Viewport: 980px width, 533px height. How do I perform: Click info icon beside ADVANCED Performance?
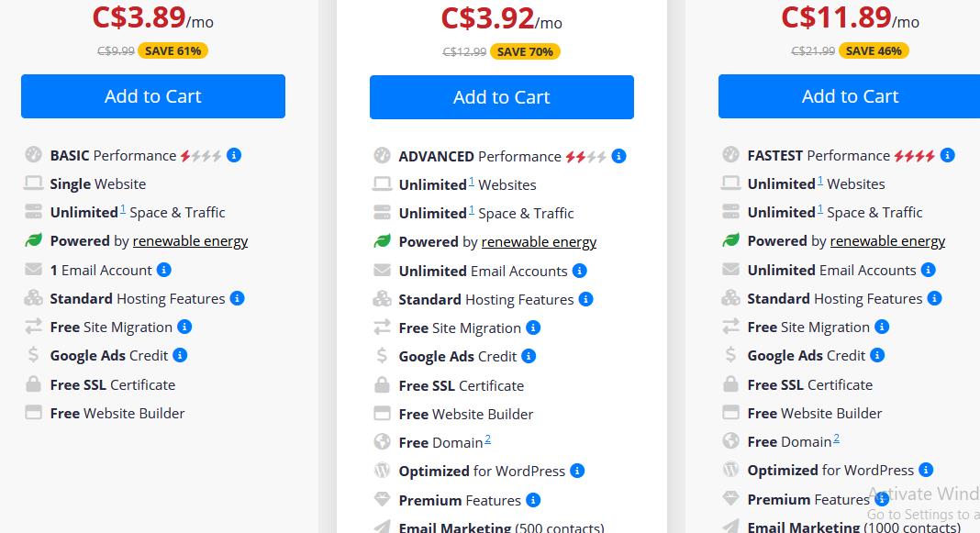(x=618, y=156)
